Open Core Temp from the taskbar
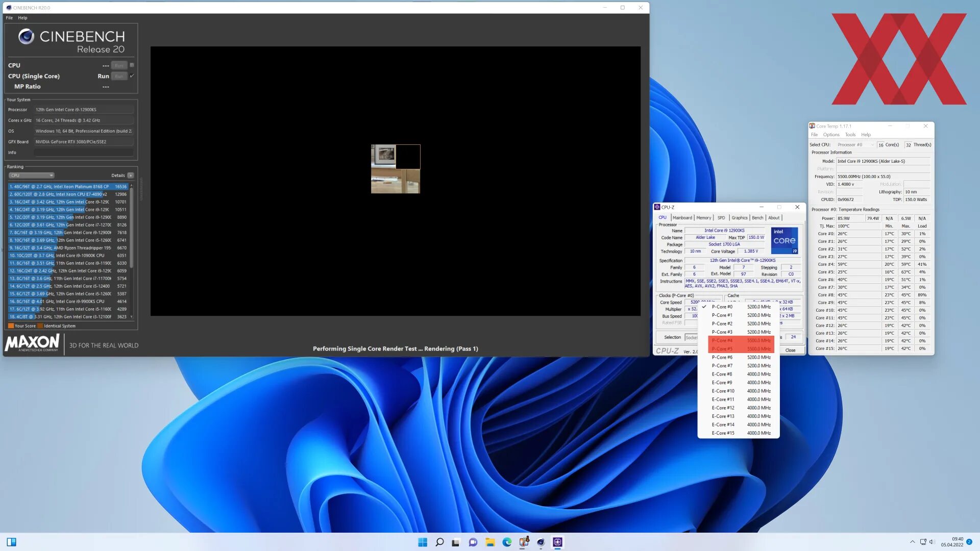 coord(524,542)
